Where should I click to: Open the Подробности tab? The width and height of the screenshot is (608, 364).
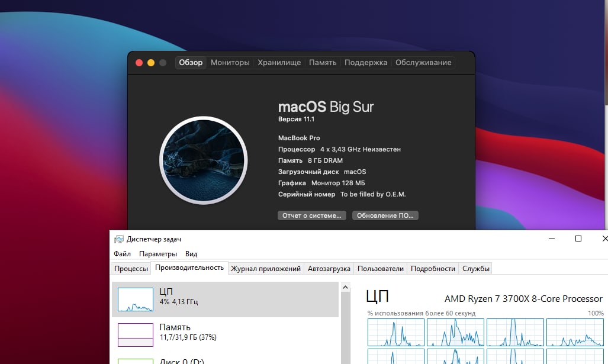point(433,269)
